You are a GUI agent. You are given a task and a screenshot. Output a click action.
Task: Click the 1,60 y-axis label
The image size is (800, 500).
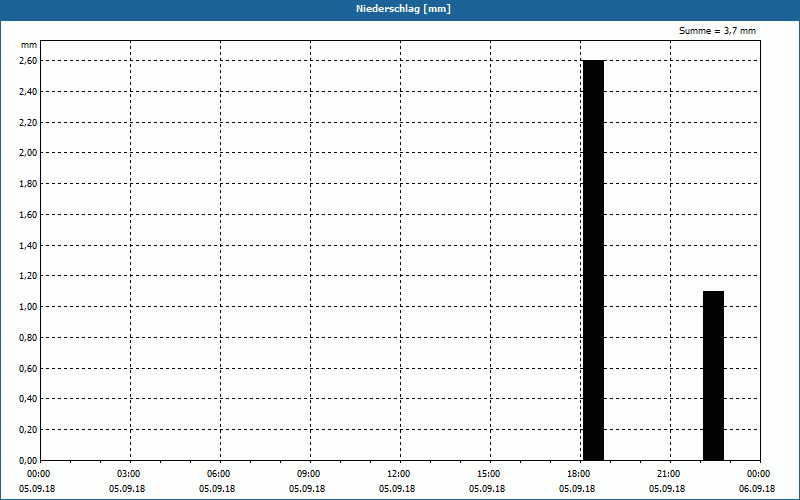(28, 215)
